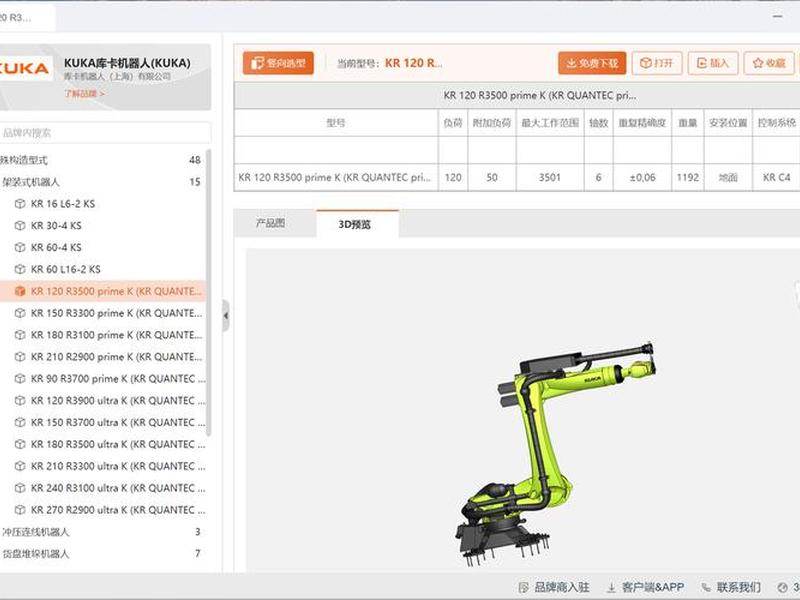Screen dimensions: 800x600
Task: Select the KR 16 L6-2 KS item
Action: (x=63, y=204)
